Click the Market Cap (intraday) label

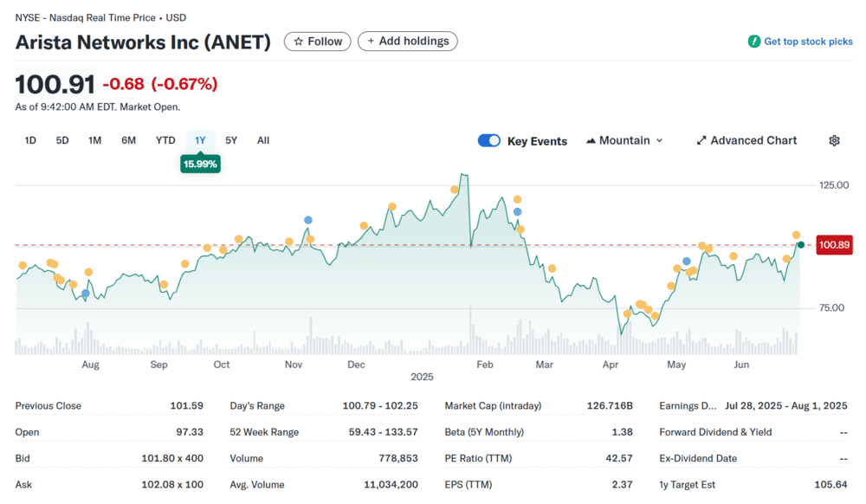pyautogui.click(x=493, y=406)
